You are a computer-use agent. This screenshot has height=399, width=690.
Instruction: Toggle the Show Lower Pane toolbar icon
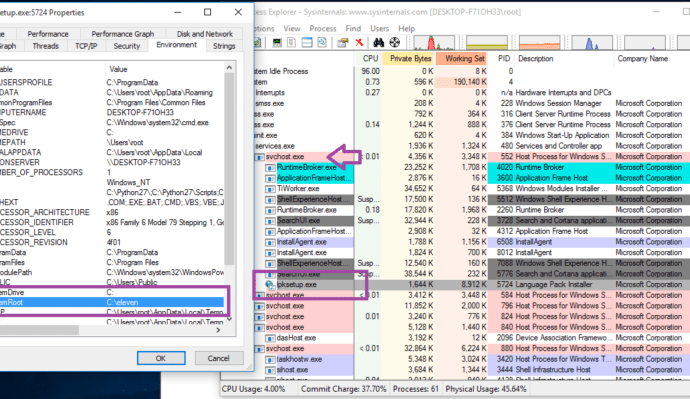click(307, 42)
